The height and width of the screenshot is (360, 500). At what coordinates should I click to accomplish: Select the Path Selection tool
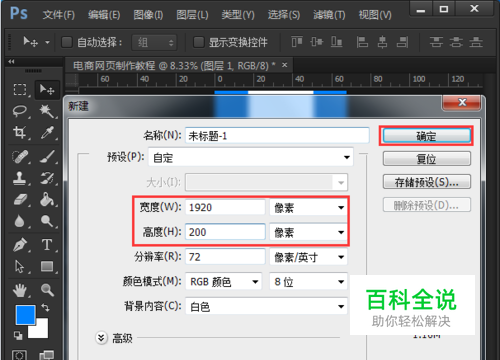19,267
